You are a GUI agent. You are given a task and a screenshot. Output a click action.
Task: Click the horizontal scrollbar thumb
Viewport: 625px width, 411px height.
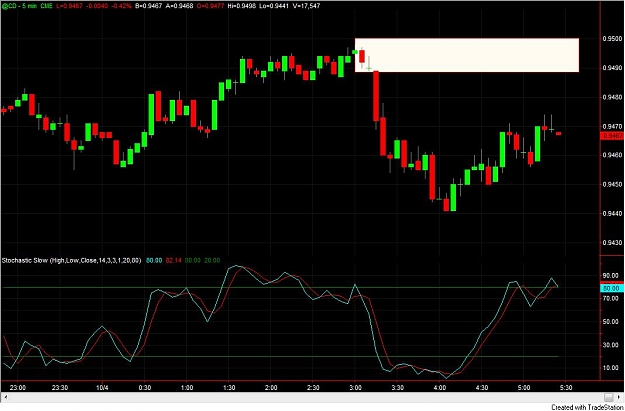[609, 397]
